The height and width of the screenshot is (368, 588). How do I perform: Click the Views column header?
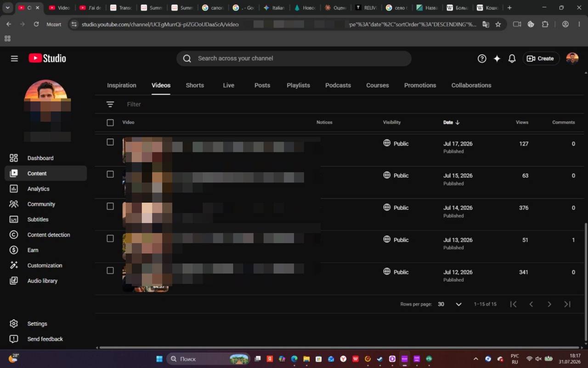point(522,123)
